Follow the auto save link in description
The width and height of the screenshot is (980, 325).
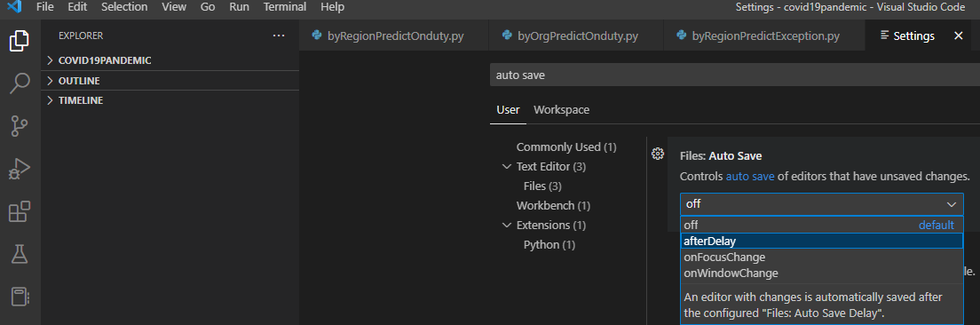tap(750, 177)
